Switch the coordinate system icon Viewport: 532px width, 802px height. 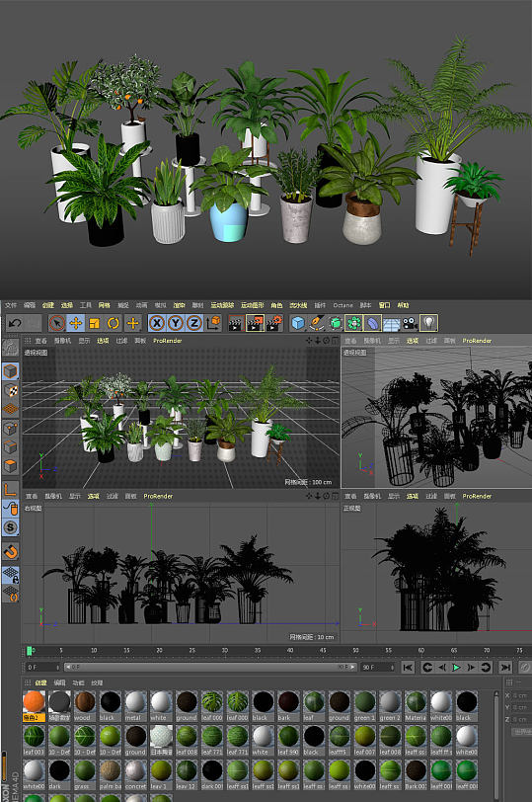click(213, 323)
